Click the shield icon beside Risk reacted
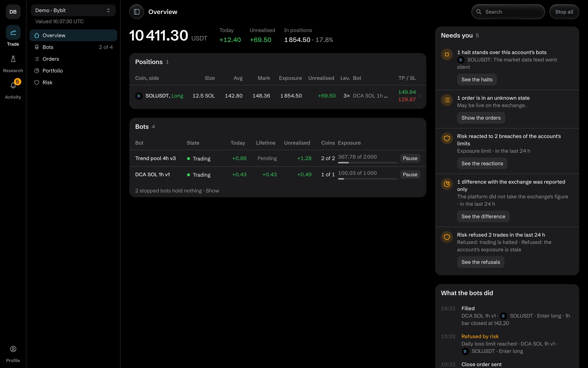The width and height of the screenshot is (588, 368). 447,138
